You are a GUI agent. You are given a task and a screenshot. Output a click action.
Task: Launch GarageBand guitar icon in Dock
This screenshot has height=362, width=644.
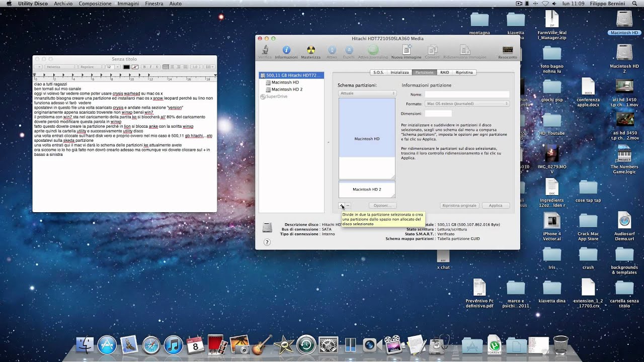[262, 345]
